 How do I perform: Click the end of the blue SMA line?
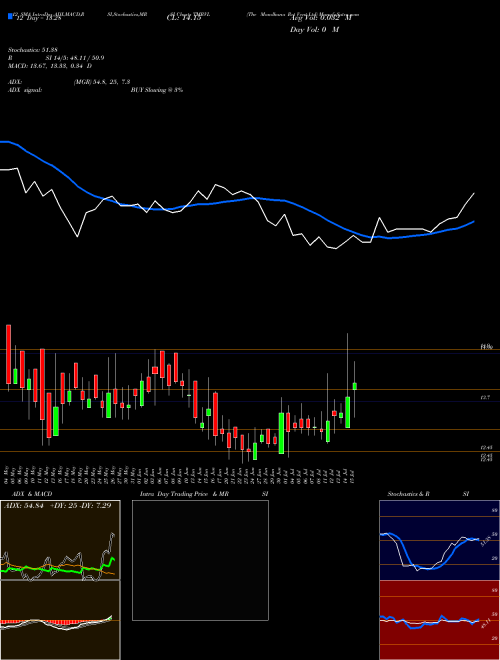click(x=474, y=221)
